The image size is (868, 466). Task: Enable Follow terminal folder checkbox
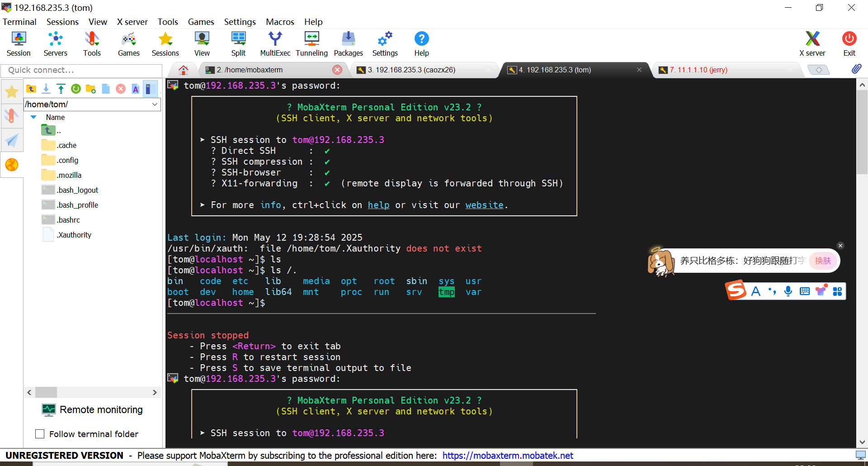40,434
